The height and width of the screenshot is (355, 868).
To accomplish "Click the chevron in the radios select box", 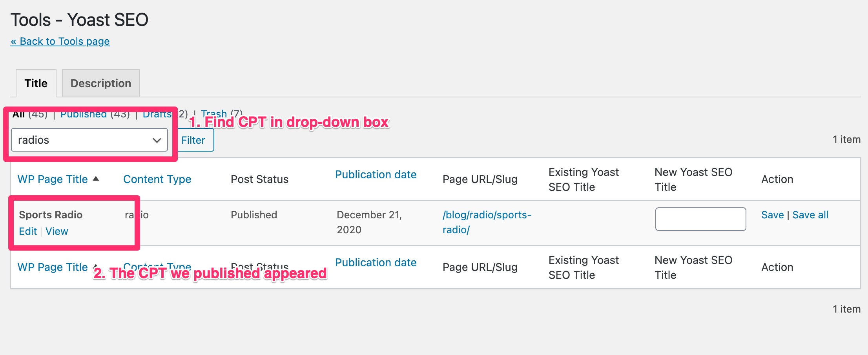I will [x=157, y=140].
